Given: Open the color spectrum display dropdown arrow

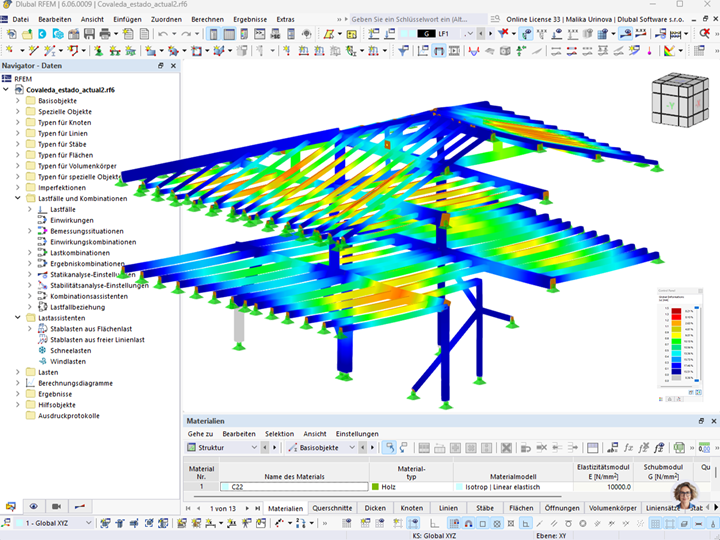Looking at the screenshot, I should pyautogui.click(x=681, y=51).
